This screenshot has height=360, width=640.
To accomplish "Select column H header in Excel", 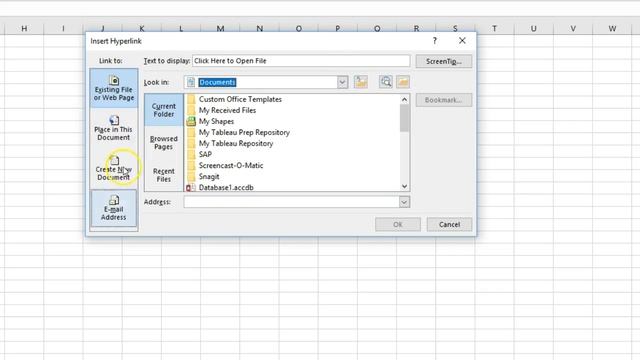I will [x=24, y=29].
